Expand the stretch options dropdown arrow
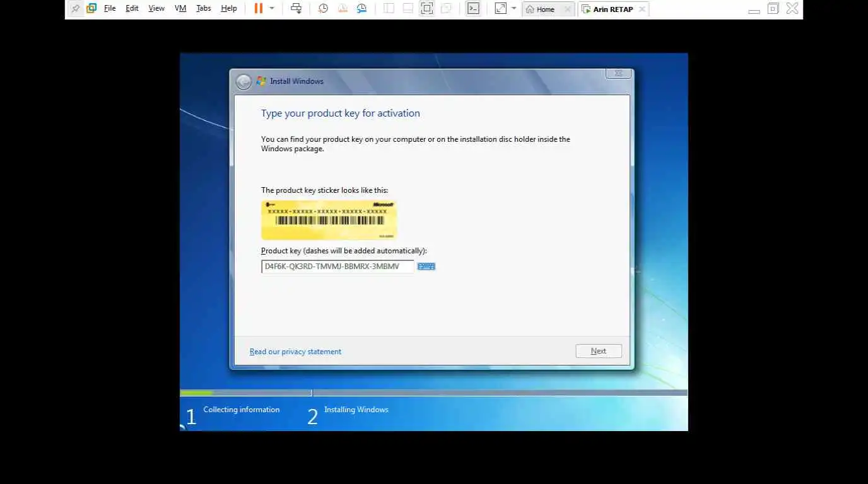The height and width of the screenshot is (484, 868). click(x=513, y=9)
